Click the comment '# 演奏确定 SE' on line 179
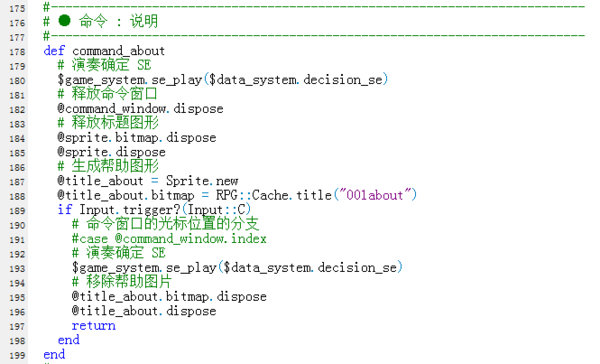Viewport: 600px width, 364px height. (104, 65)
